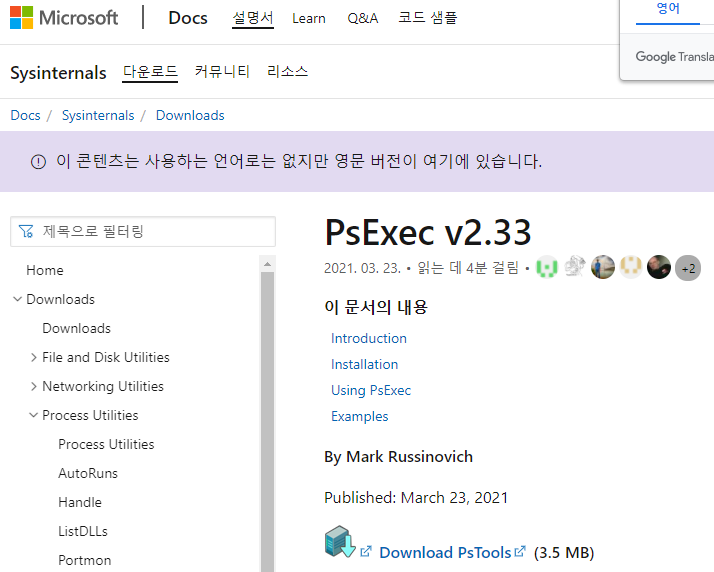714x572 pixels.
Task: Click the info icon in the language banner
Action: pos(38,162)
